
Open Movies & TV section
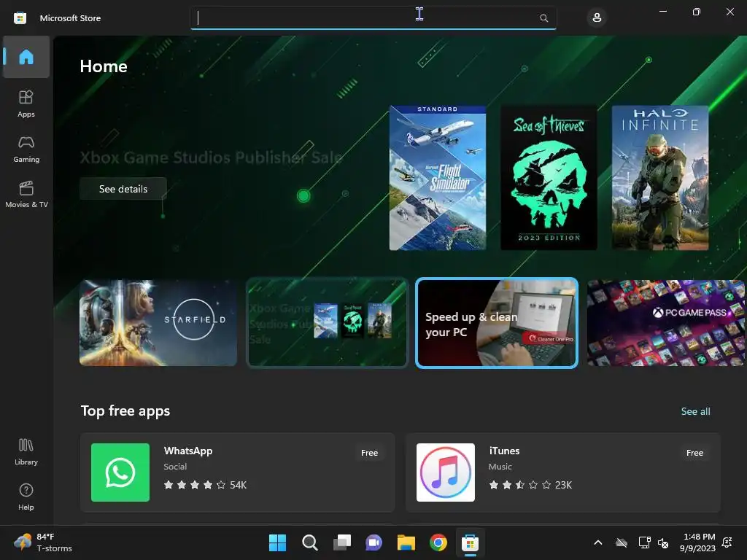point(26,194)
